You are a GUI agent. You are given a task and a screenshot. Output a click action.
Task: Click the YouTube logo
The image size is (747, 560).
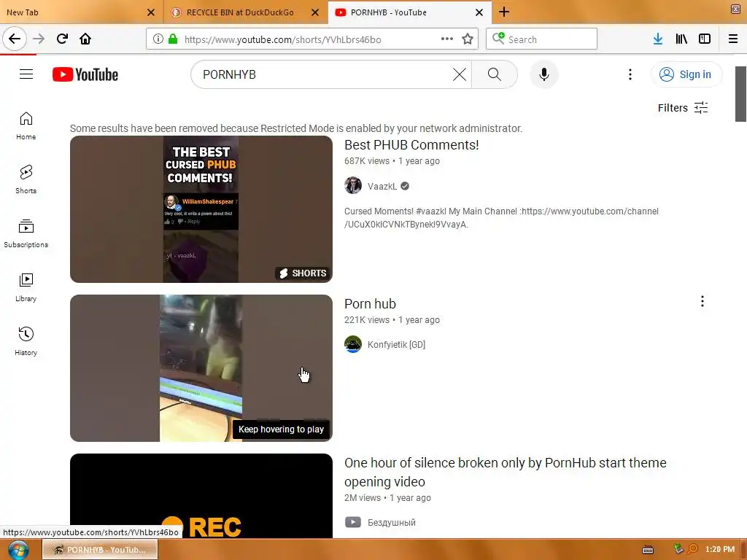pos(85,75)
